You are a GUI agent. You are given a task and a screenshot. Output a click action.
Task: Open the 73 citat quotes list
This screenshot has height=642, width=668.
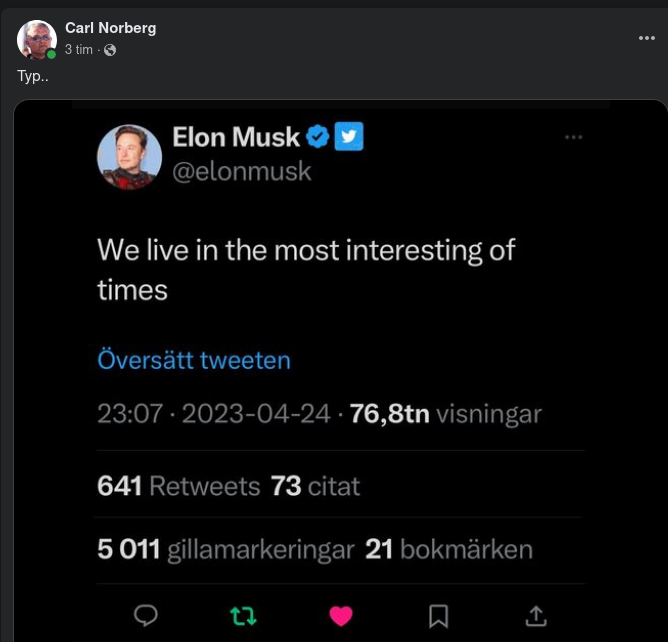point(315,486)
